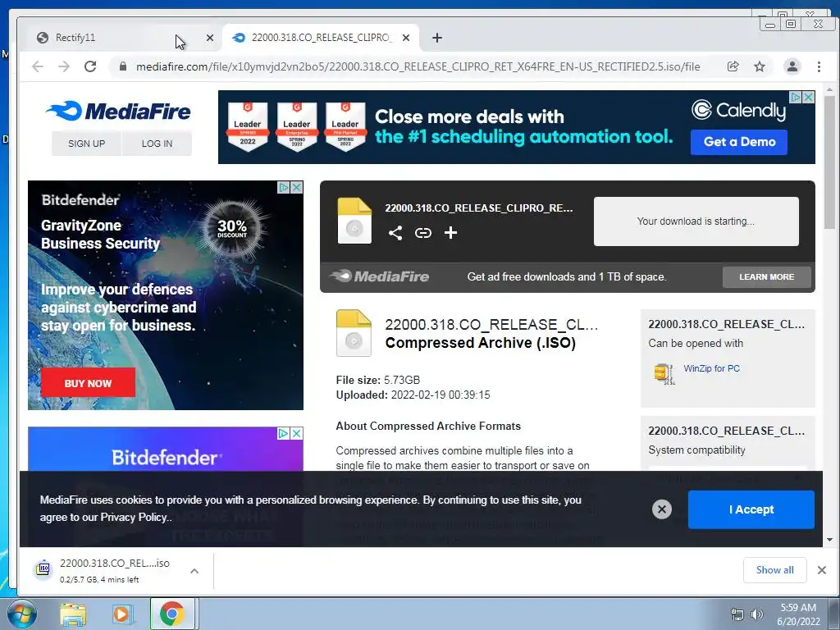Click the Privacy Policy link
The width and height of the screenshot is (840, 630).
click(134, 518)
